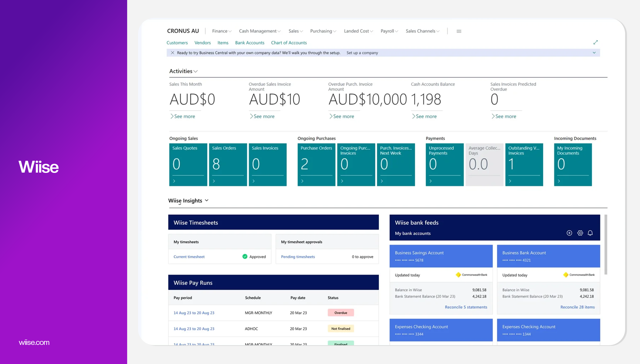640x364 pixels.
Task: Click the green Approved check icon
Action: (x=245, y=257)
